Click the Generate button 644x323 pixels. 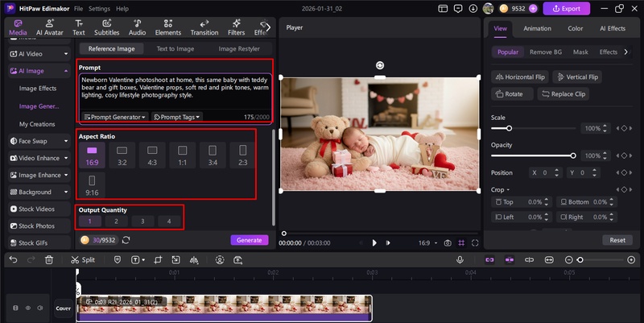tap(250, 240)
